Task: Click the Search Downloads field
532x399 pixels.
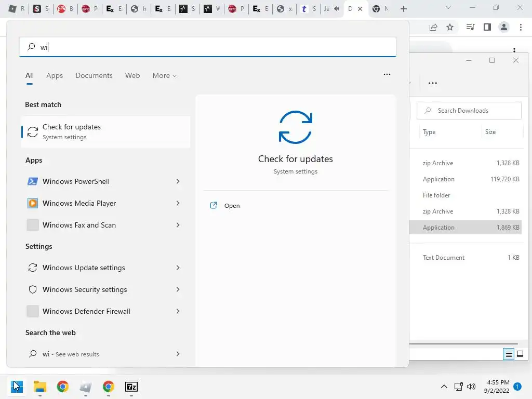Action: (x=469, y=111)
